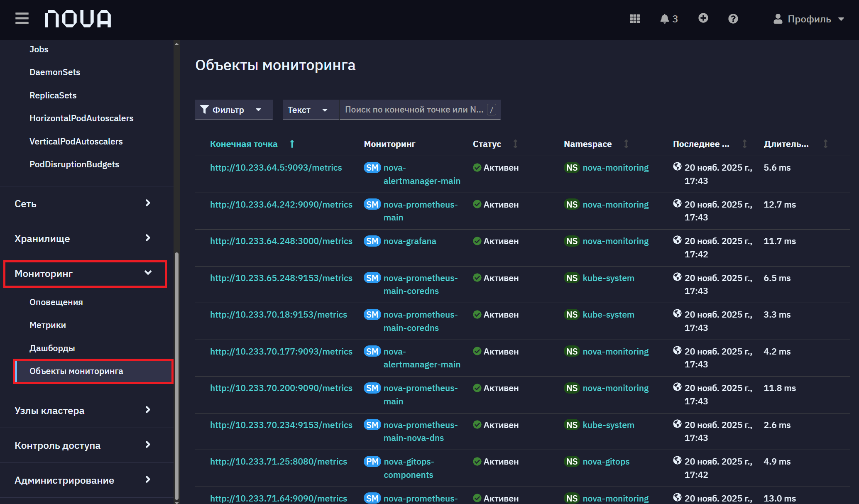The width and height of the screenshot is (859, 504).
Task: Open Дашборды under Мониторинг
Action: pos(52,348)
